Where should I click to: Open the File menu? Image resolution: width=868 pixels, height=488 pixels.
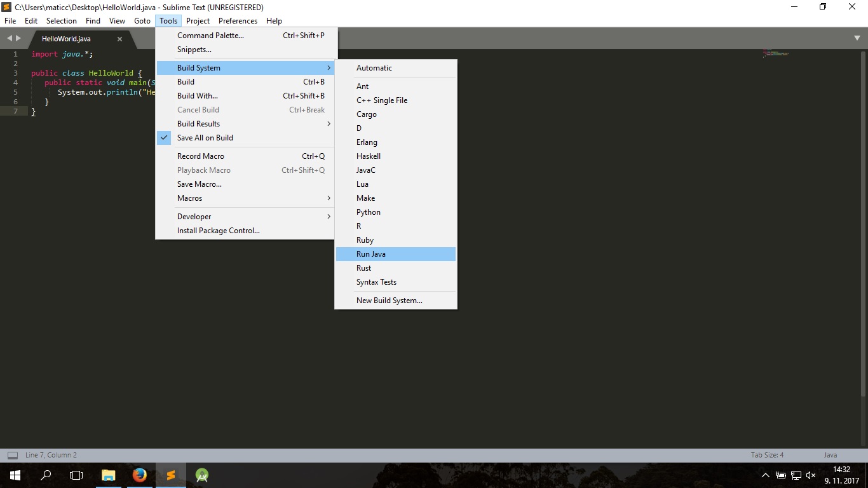10,21
